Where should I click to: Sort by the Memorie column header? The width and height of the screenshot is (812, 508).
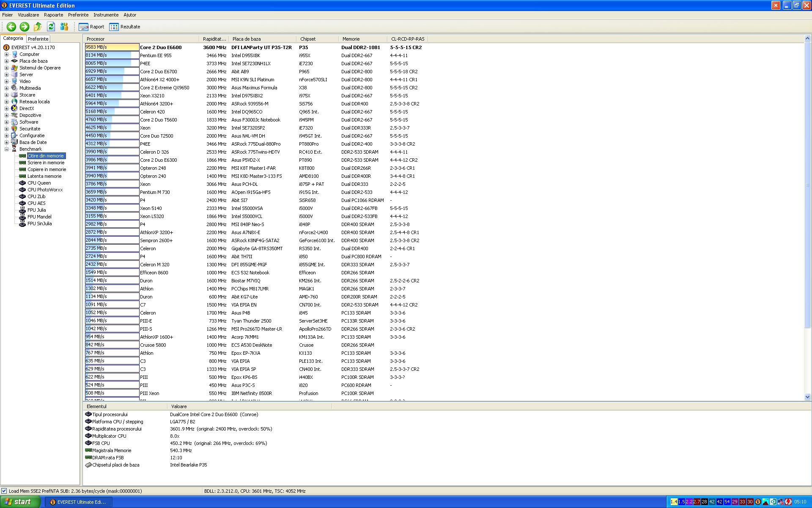(363, 39)
